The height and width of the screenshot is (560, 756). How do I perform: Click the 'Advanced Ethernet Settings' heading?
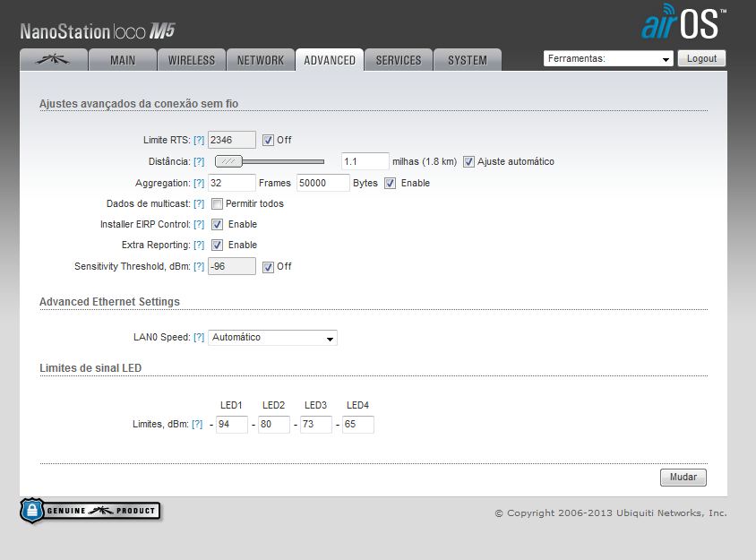[x=109, y=302]
